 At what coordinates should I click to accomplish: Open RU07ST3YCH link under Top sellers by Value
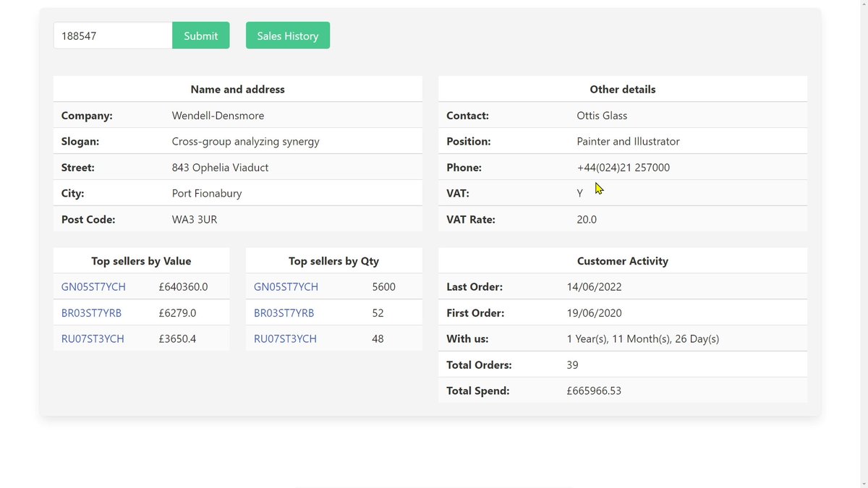93,339
